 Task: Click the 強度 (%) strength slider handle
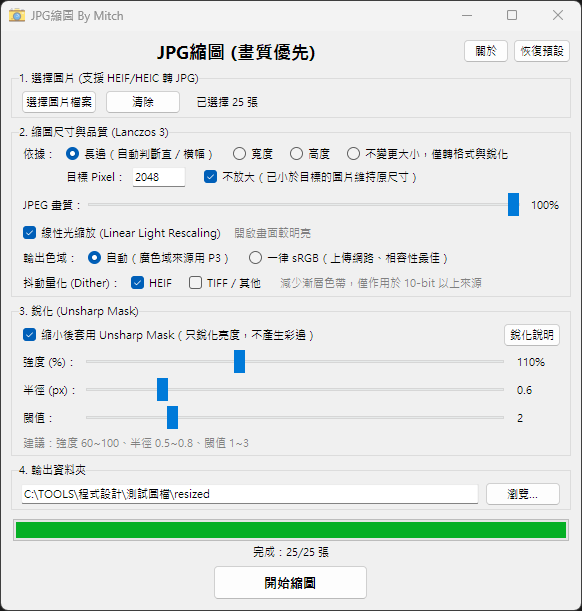pyautogui.click(x=240, y=362)
